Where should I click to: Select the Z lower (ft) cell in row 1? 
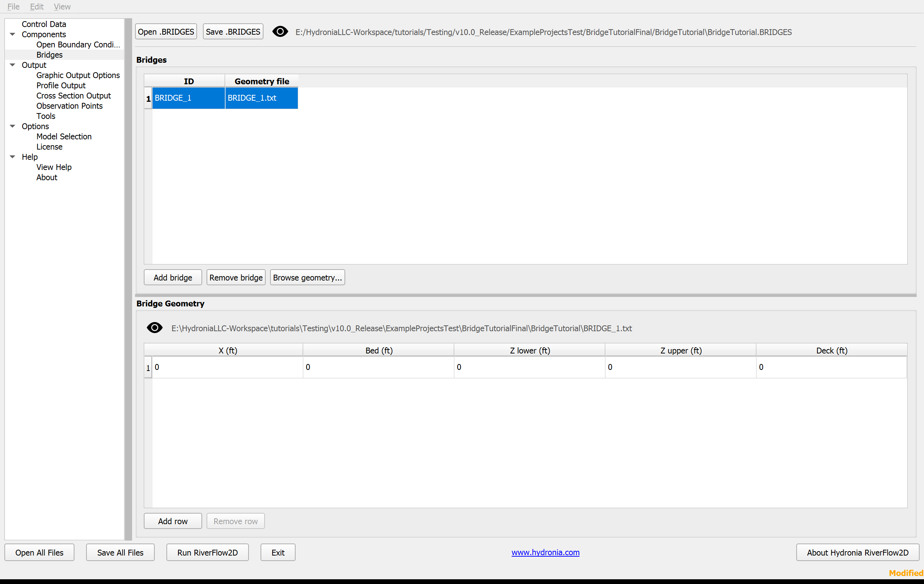coord(530,367)
